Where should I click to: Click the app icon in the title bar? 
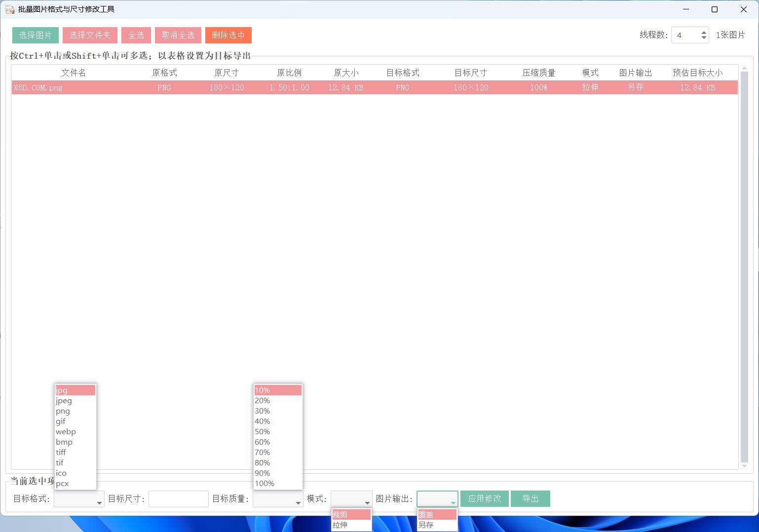pos(10,9)
